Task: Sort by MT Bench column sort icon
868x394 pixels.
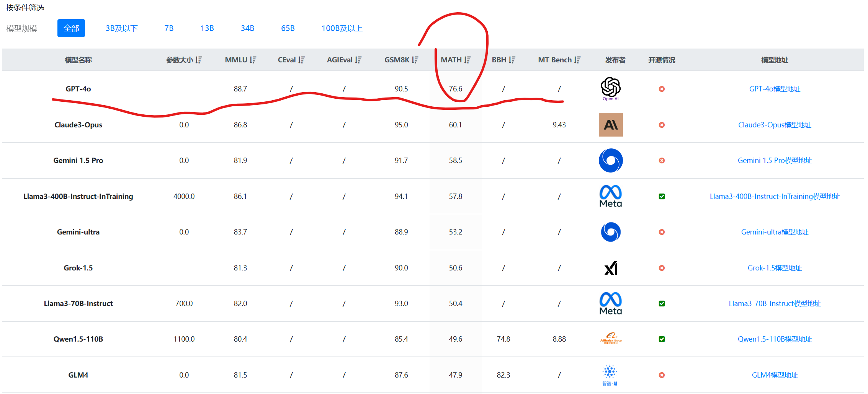Action: (577, 60)
